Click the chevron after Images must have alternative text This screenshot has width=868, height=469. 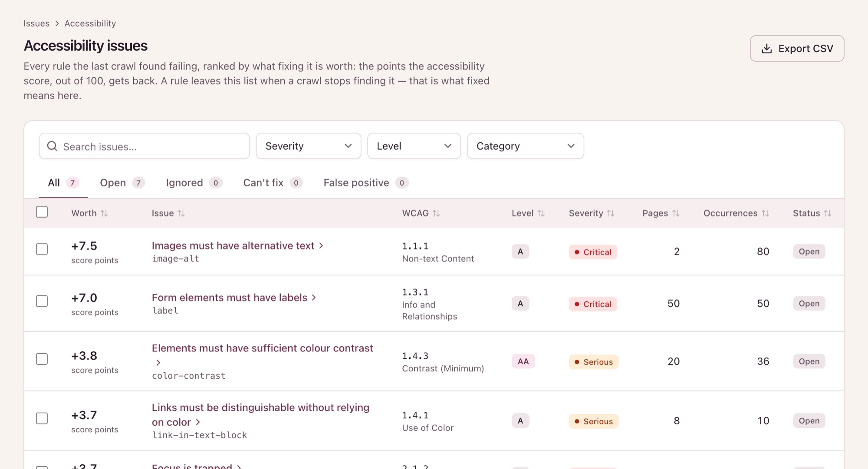(x=321, y=246)
